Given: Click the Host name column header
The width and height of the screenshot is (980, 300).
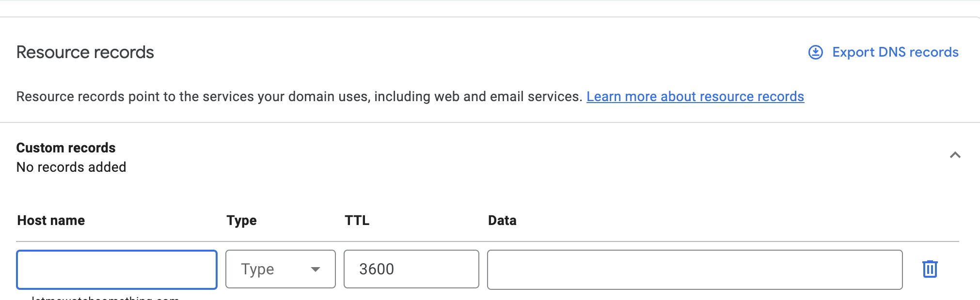Looking at the screenshot, I should pyautogui.click(x=51, y=221).
